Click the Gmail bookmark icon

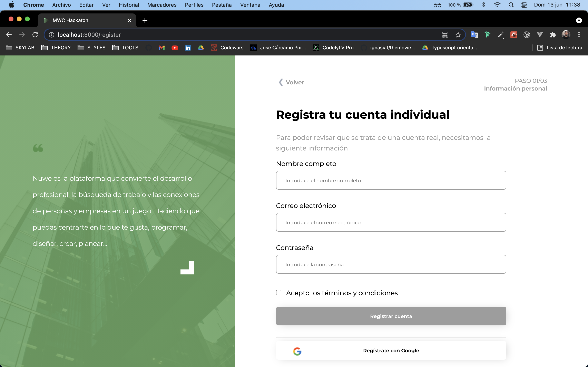[161, 48]
